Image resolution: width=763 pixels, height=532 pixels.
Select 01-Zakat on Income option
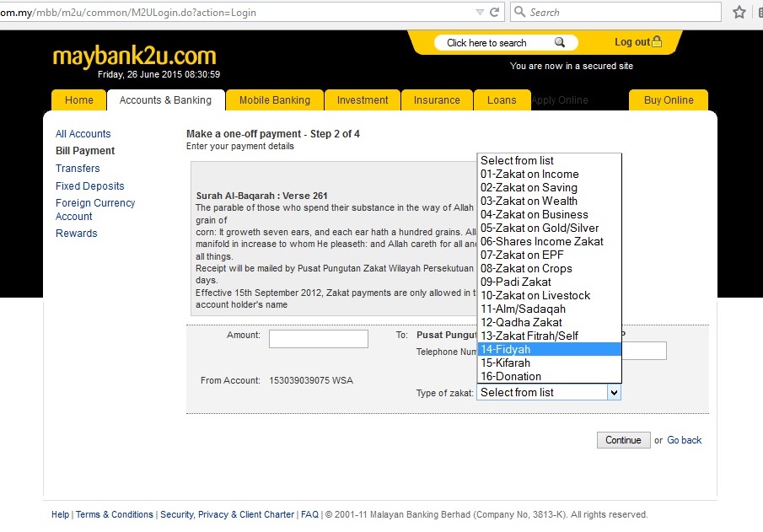(x=549, y=175)
